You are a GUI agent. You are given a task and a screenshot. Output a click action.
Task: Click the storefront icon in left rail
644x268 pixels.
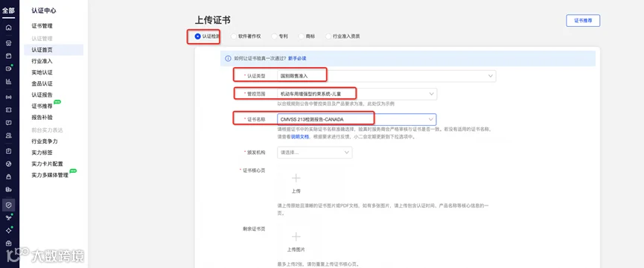(x=9, y=42)
